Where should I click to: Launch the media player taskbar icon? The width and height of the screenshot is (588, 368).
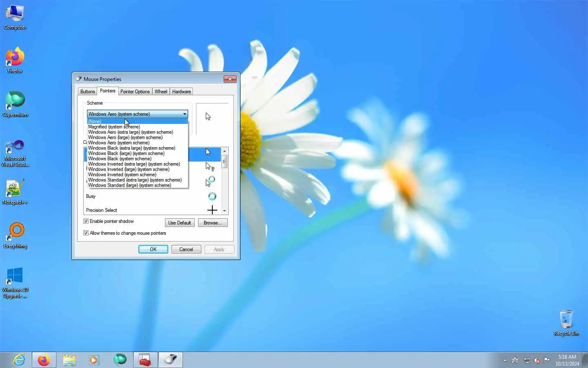tap(94, 360)
